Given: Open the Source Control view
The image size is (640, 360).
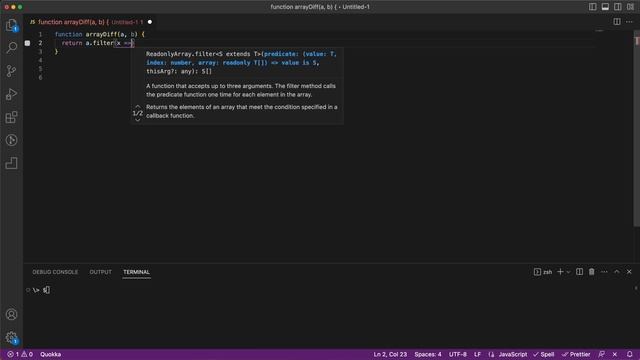Looking at the screenshot, I should pyautogui.click(x=11, y=71).
